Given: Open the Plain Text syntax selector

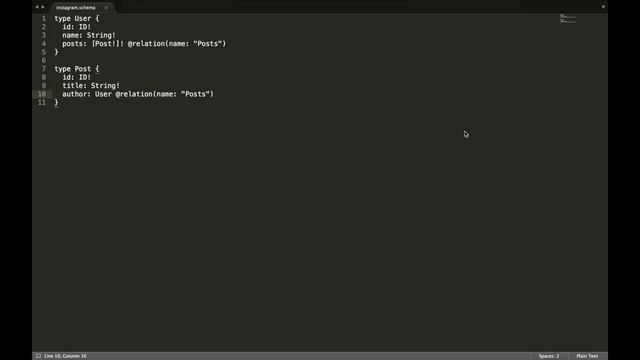Looking at the screenshot, I should (587, 356).
